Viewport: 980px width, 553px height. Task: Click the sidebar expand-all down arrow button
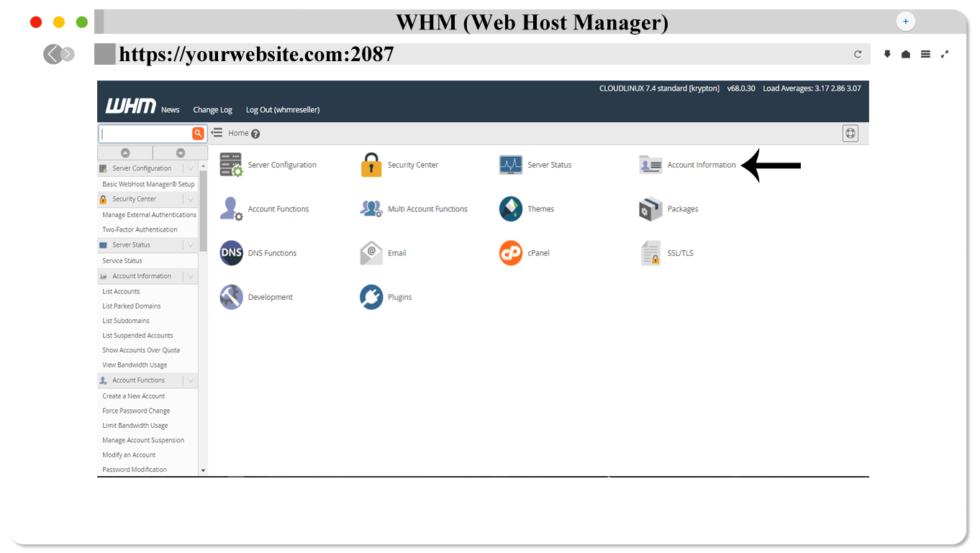181,153
